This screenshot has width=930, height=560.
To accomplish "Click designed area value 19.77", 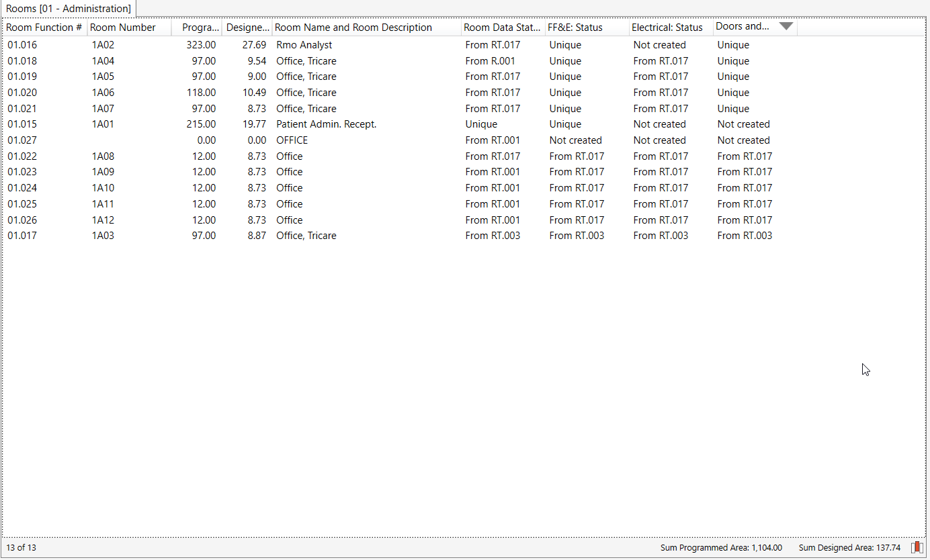I will tap(254, 124).
